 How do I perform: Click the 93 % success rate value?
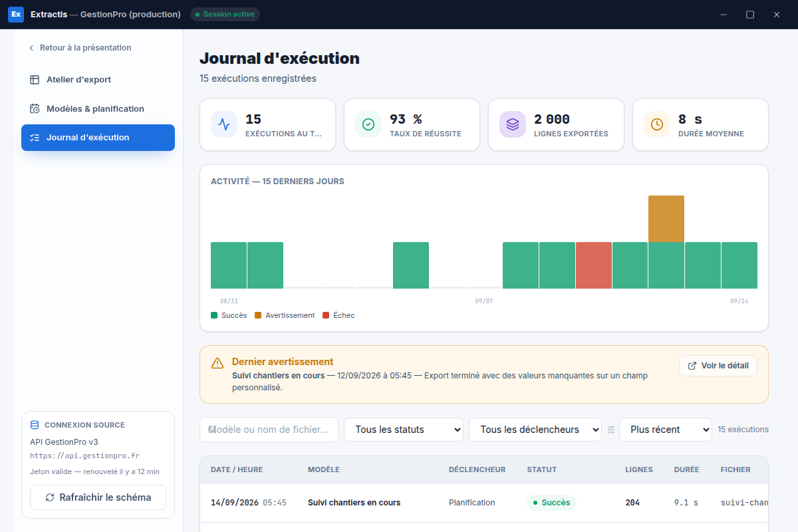[x=406, y=120]
